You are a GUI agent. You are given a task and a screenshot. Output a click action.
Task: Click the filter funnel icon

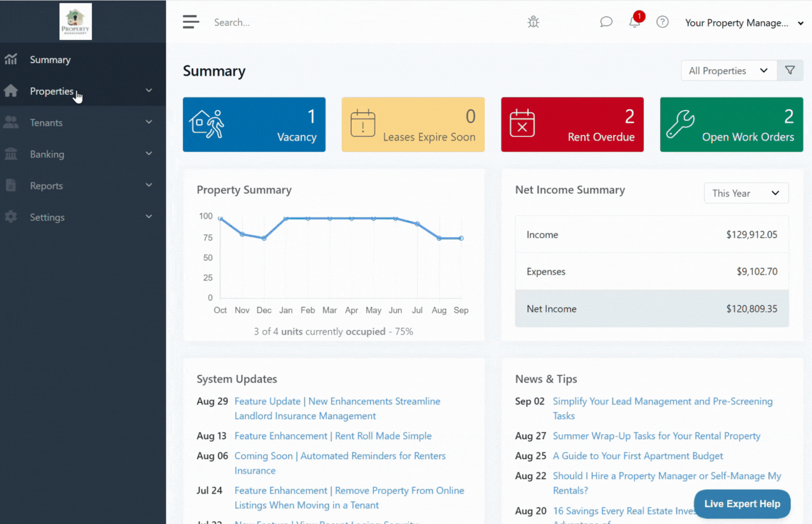point(790,70)
